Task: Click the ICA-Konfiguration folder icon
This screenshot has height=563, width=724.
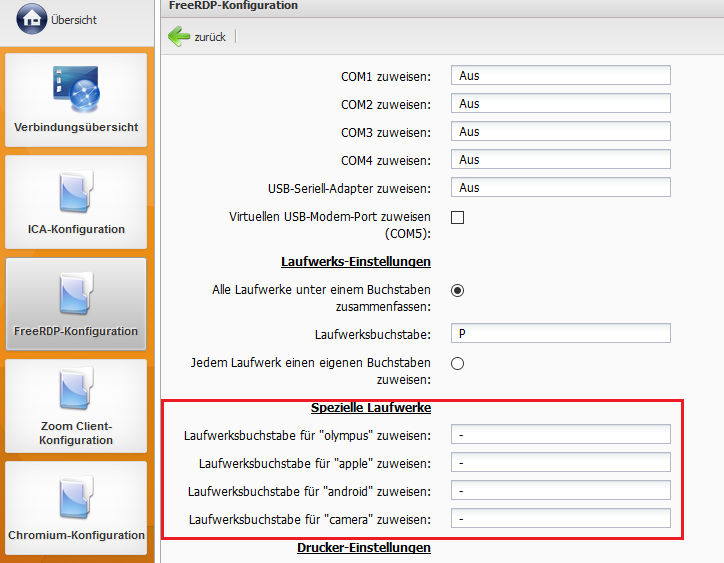Action: coord(76,192)
